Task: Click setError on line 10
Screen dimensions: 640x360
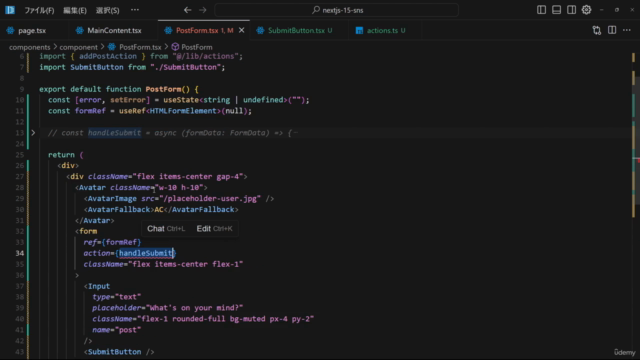Action: click(x=128, y=100)
